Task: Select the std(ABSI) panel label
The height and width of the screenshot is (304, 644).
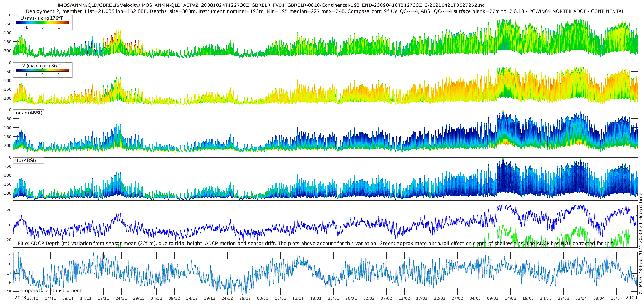Action: pyautogui.click(x=28, y=160)
